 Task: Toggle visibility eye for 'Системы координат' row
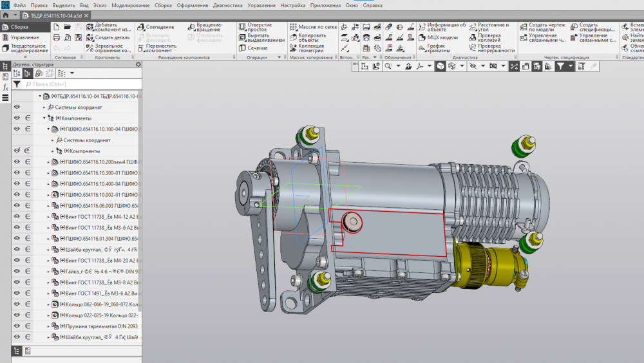coord(17,107)
